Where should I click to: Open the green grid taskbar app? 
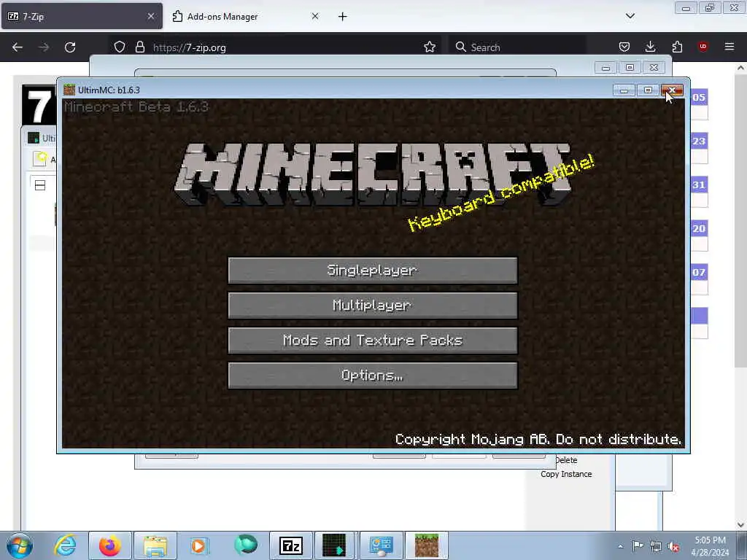tap(335, 545)
